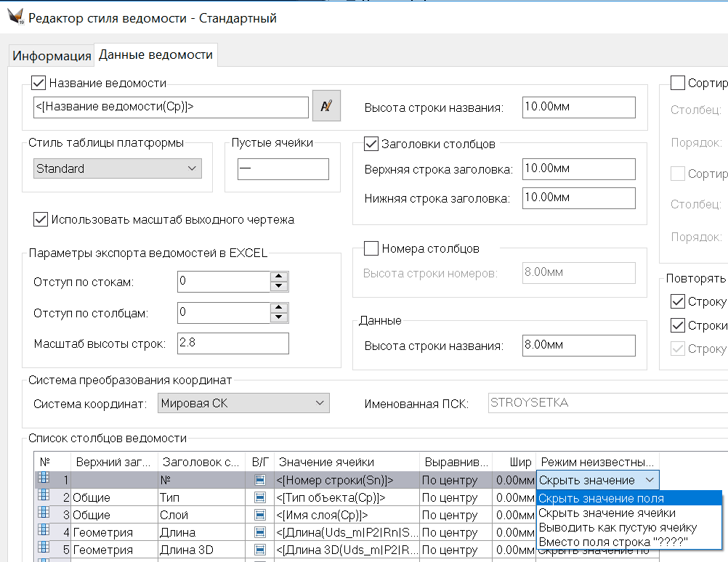Increase Отступ по стокам with up arrow
Image resolution: width=728 pixels, height=562 pixels.
click(278, 277)
